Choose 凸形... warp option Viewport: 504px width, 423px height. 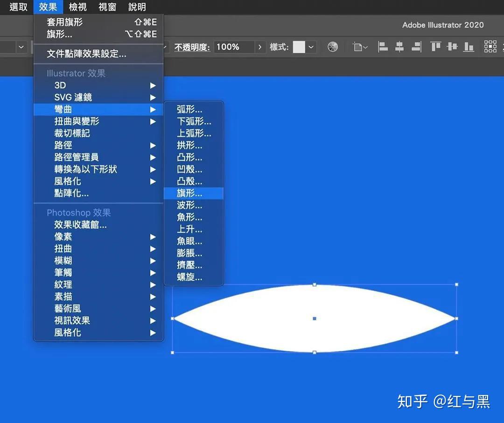pyautogui.click(x=194, y=157)
